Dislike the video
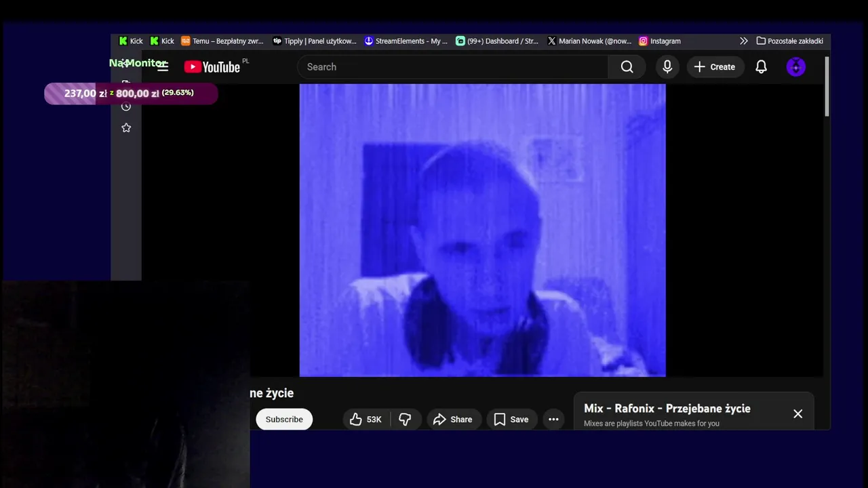The width and height of the screenshot is (868, 488). [x=406, y=420]
